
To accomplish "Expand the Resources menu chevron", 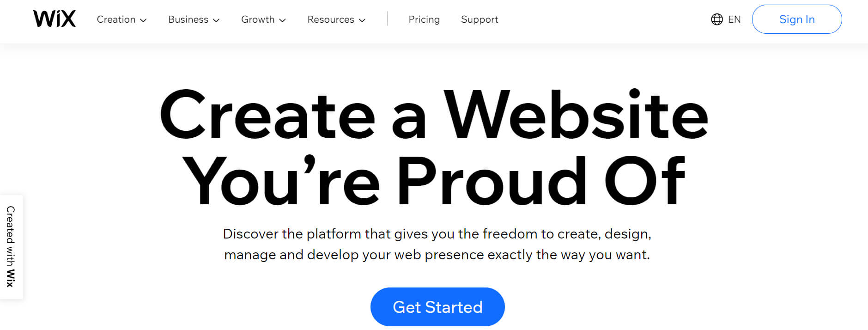I will click(x=362, y=20).
